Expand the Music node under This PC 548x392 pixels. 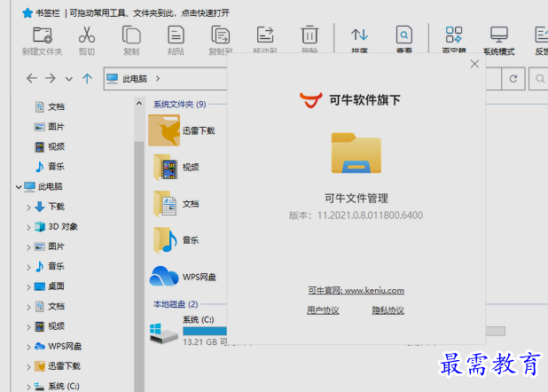coord(28,267)
